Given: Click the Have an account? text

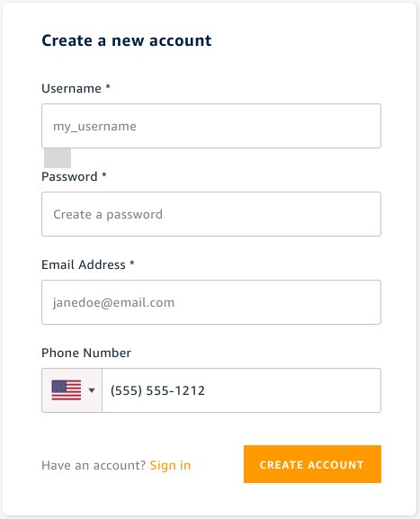Looking at the screenshot, I should tap(94, 465).
